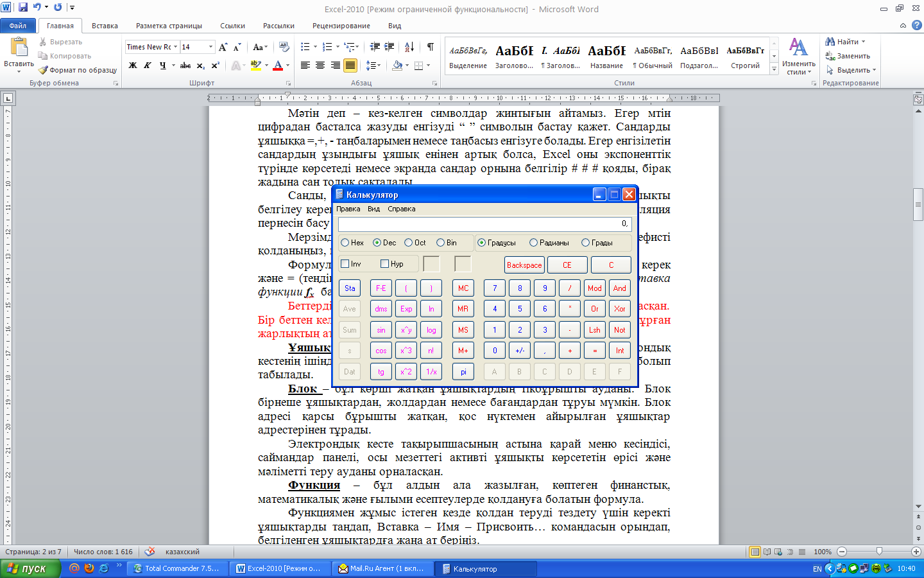Select Грады radio in Calculator
924x578 pixels.
click(585, 243)
